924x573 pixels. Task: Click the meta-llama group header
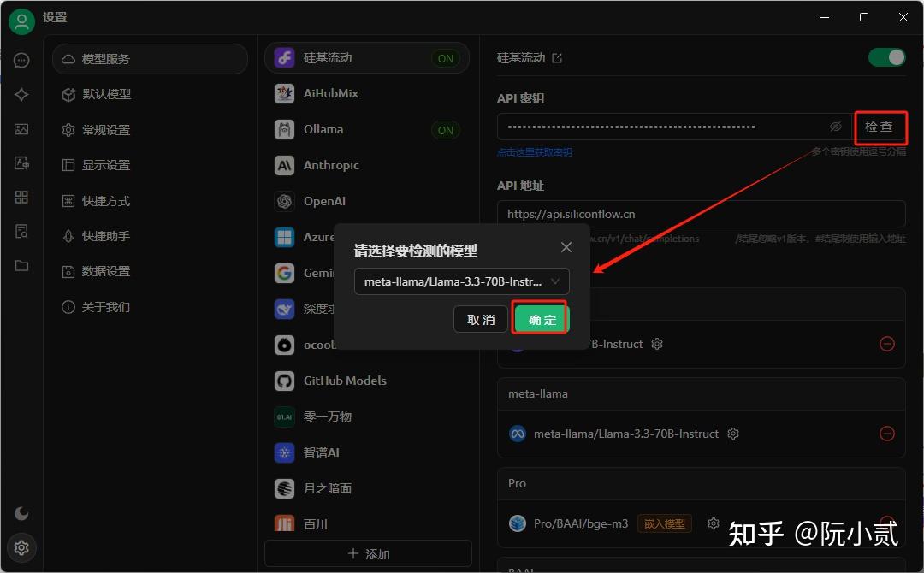[x=702, y=394]
